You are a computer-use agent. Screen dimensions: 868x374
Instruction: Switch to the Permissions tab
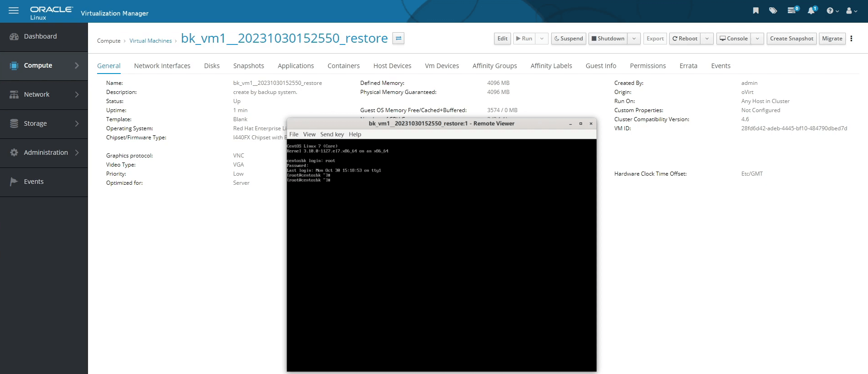[x=648, y=66]
